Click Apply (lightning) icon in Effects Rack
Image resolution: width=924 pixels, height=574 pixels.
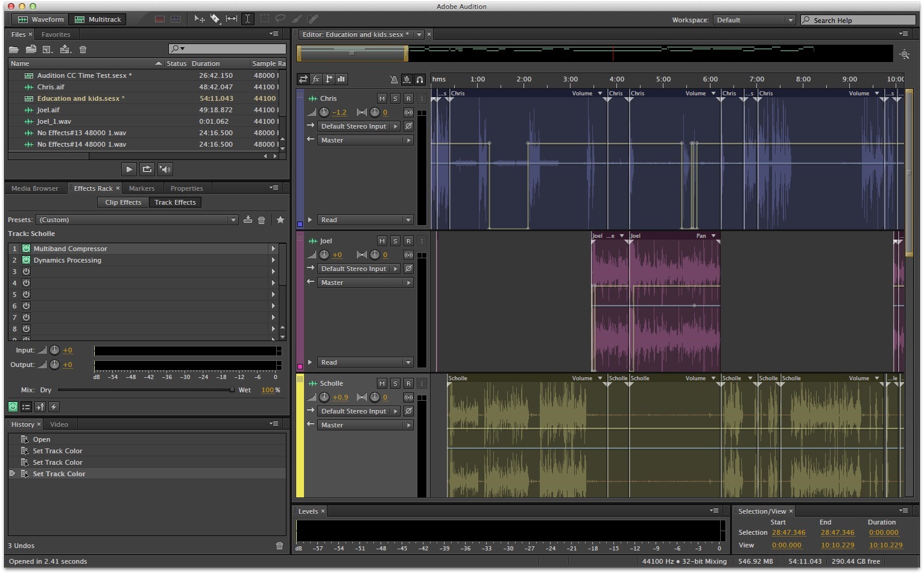pyautogui.click(x=54, y=407)
